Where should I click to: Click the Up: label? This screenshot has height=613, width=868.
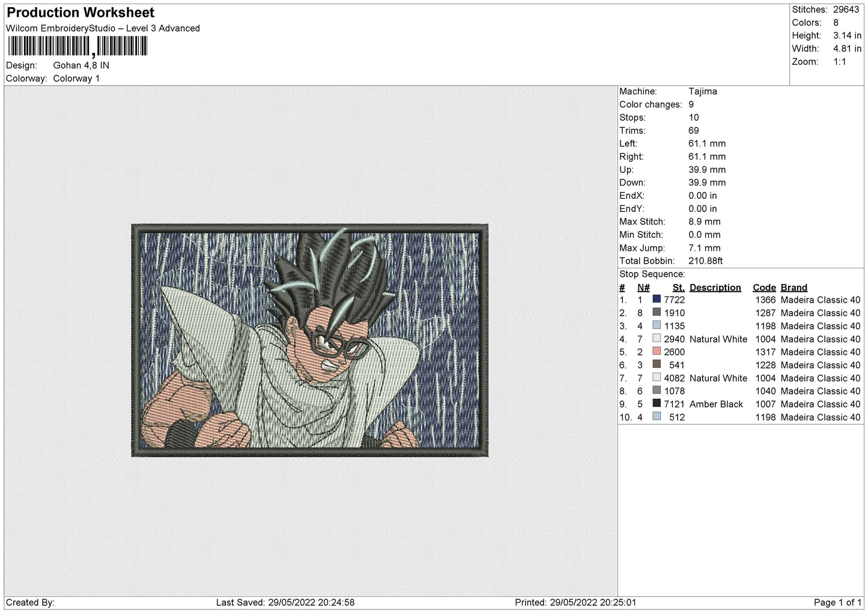click(627, 170)
